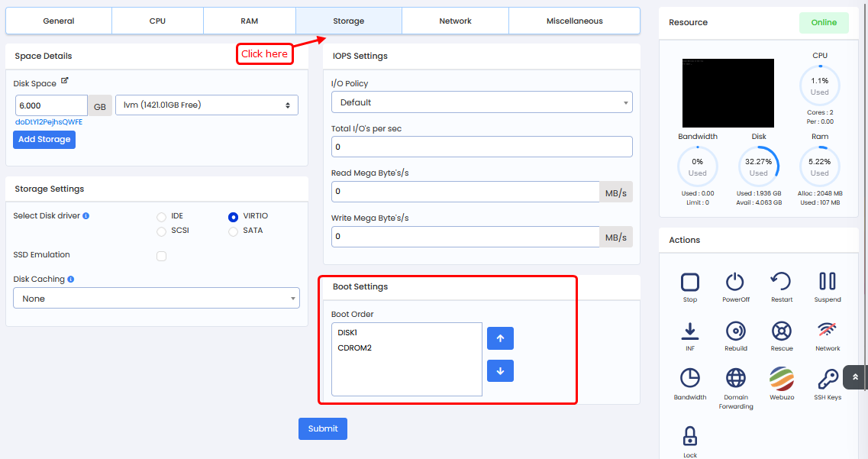Click the Restart action icon
This screenshot has height=459, width=868.
pos(781,282)
